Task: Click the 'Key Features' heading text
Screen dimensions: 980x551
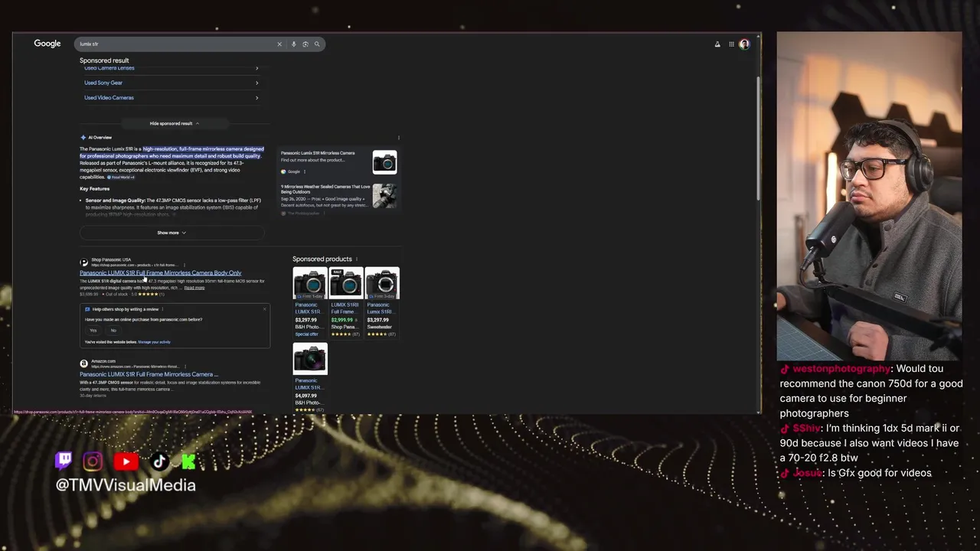Action: pyautogui.click(x=94, y=189)
